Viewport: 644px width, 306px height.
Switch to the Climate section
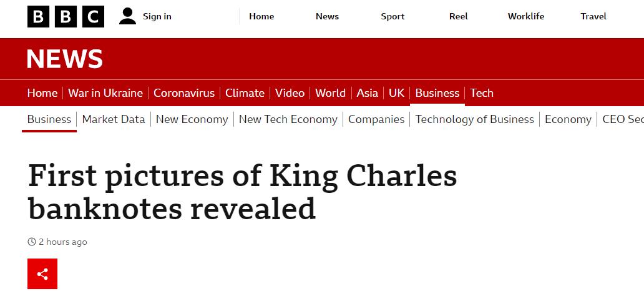tap(245, 93)
